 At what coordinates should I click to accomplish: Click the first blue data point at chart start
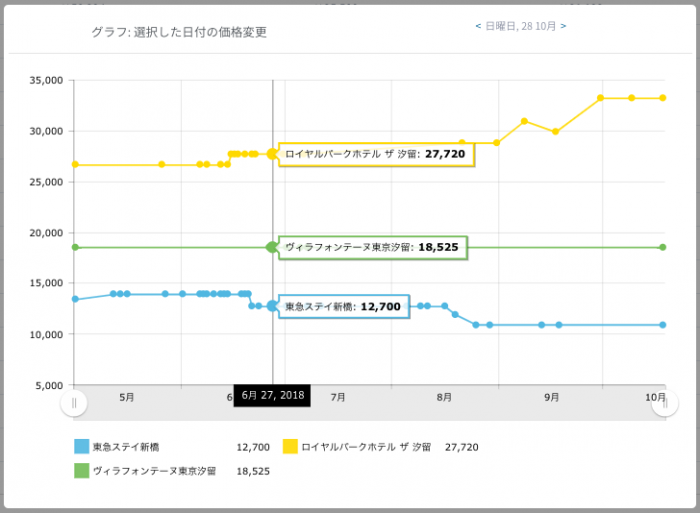(x=75, y=299)
